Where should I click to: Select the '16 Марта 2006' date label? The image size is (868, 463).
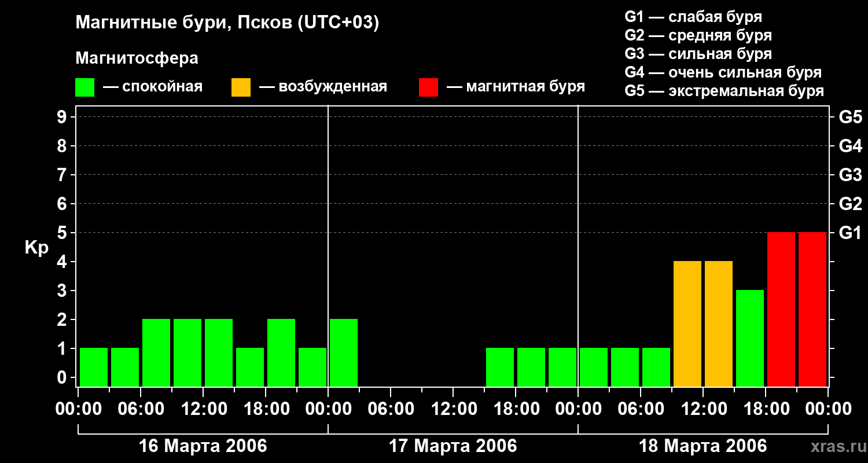(203, 446)
